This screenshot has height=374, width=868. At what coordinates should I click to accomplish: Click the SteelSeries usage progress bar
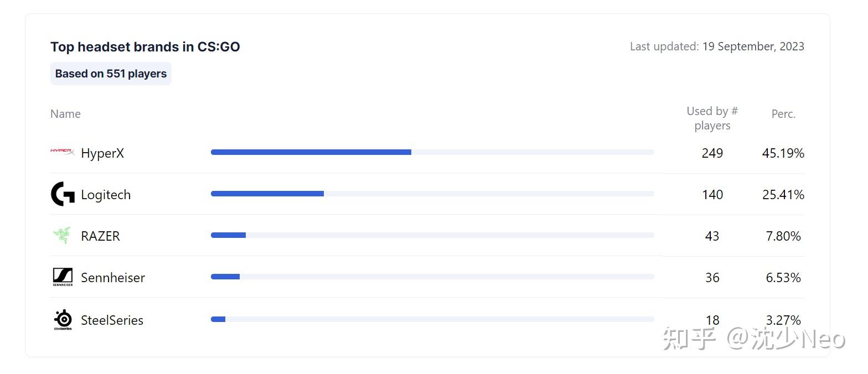click(432, 319)
